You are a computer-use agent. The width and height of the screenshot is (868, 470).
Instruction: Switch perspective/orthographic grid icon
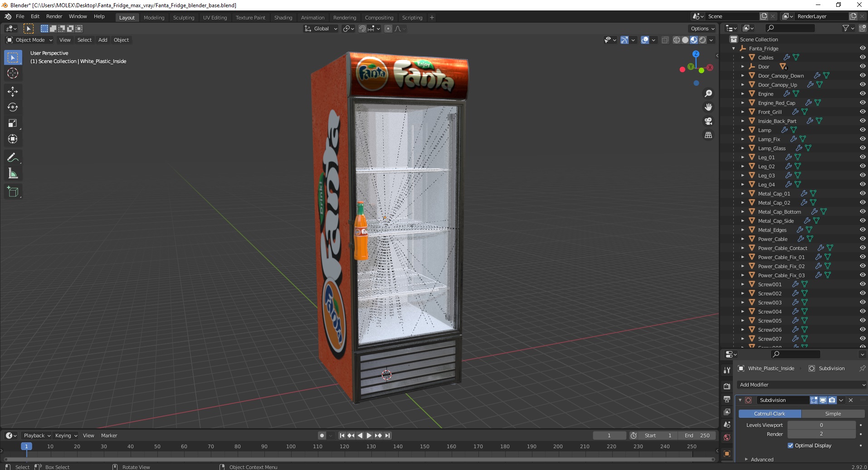click(708, 135)
